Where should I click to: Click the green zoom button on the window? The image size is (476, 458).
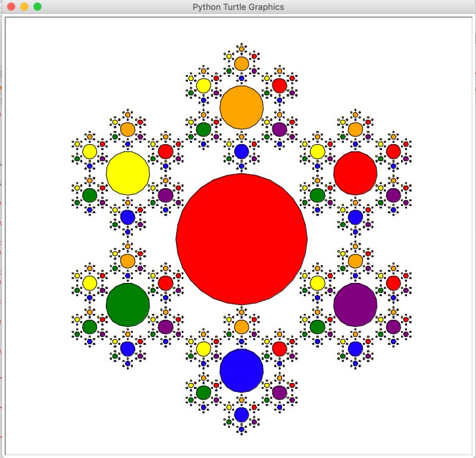(x=36, y=7)
